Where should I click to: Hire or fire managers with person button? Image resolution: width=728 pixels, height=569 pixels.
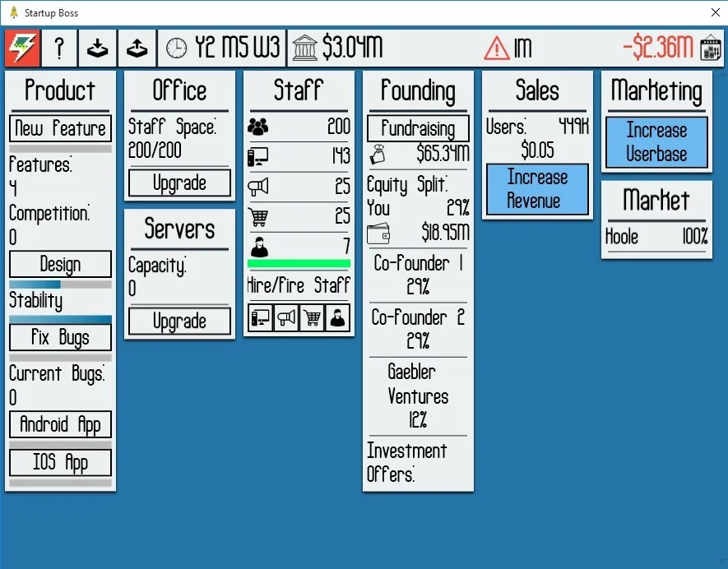(337, 318)
